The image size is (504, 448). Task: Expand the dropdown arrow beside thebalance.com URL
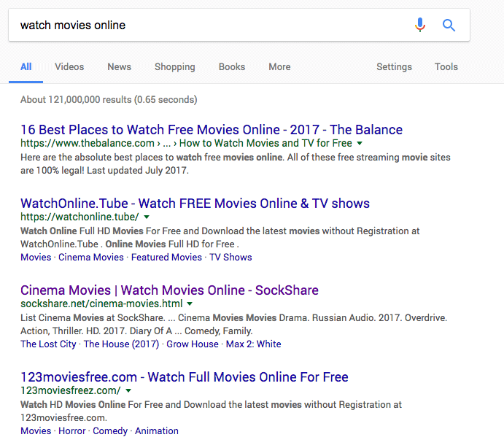(360, 144)
